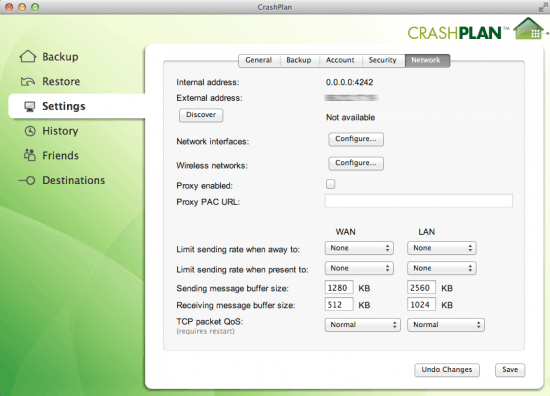Click the "Proxy enabled:" label

point(204,186)
